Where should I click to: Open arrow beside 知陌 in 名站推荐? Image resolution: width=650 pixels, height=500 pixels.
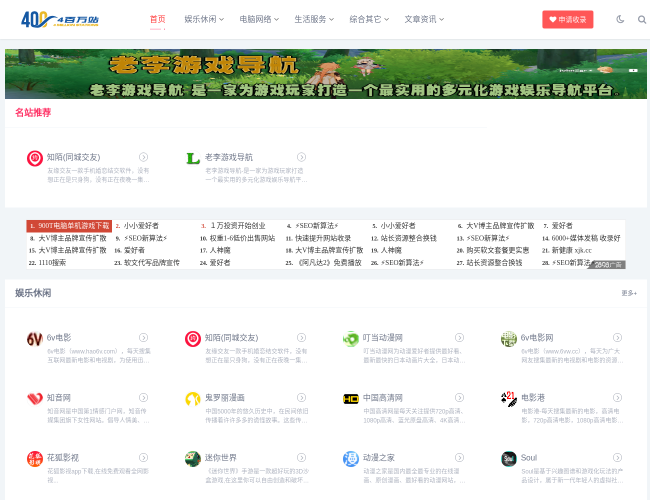click(x=143, y=157)
